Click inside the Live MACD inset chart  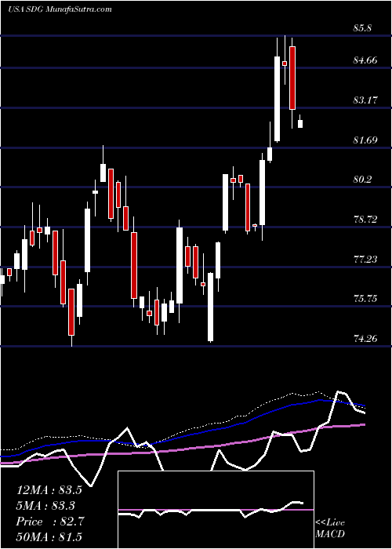point(216,510)
